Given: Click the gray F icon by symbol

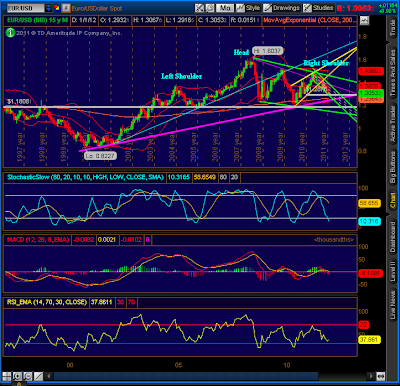Looking at the screenshot, I should coord(66,8).
